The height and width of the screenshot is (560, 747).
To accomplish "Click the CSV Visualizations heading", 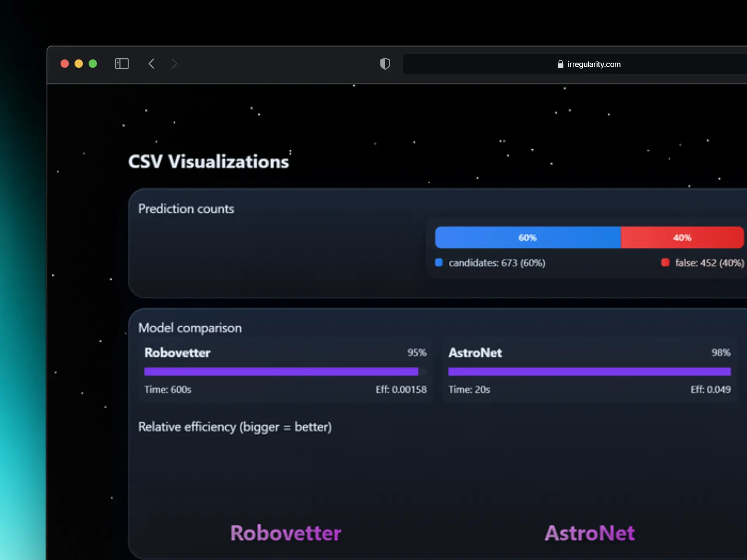I will pyautogui.click(x=209, y=162).
